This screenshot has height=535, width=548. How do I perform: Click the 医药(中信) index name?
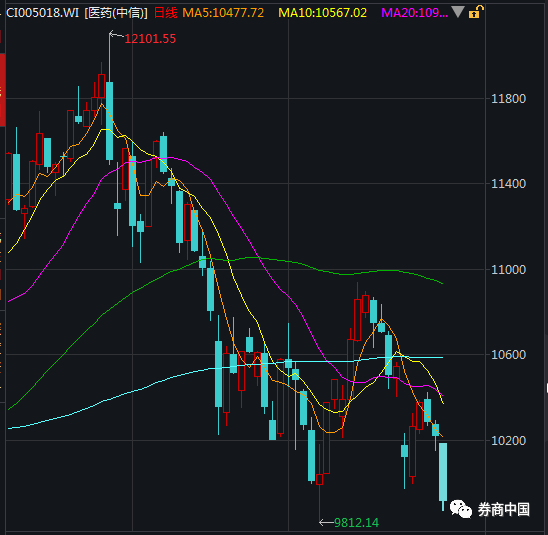coord(116,13)
